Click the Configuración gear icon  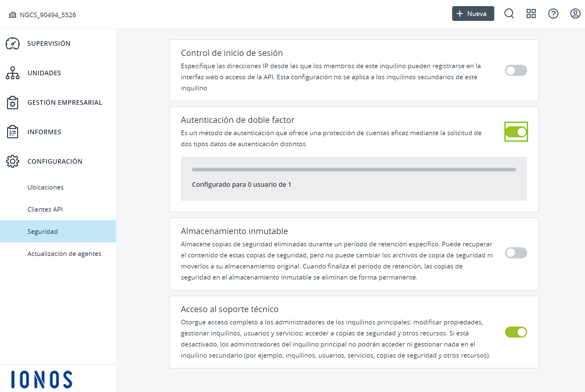[13, 161]
